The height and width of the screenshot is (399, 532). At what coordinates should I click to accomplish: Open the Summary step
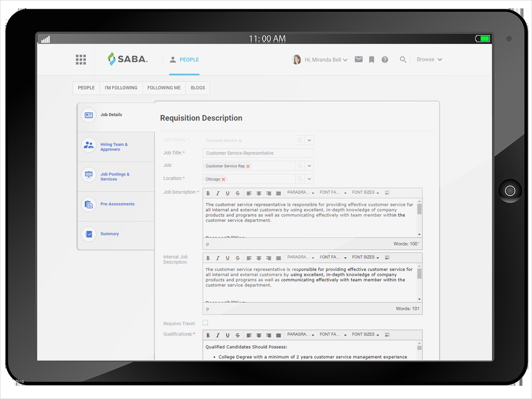click(116, 236)
